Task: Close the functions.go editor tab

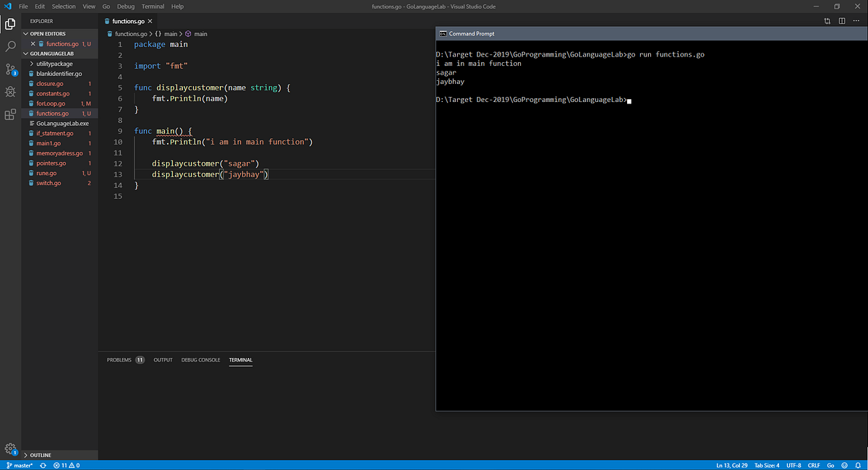Action: pyautogui.click(x=150, y=22)
